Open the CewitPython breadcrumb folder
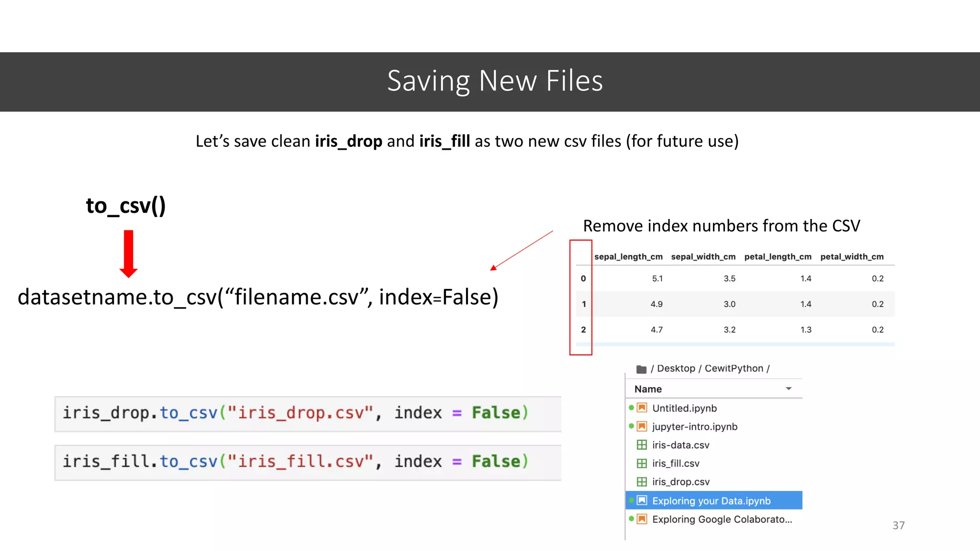Screen dimensions: 980x551 click(x=734, y=368)
